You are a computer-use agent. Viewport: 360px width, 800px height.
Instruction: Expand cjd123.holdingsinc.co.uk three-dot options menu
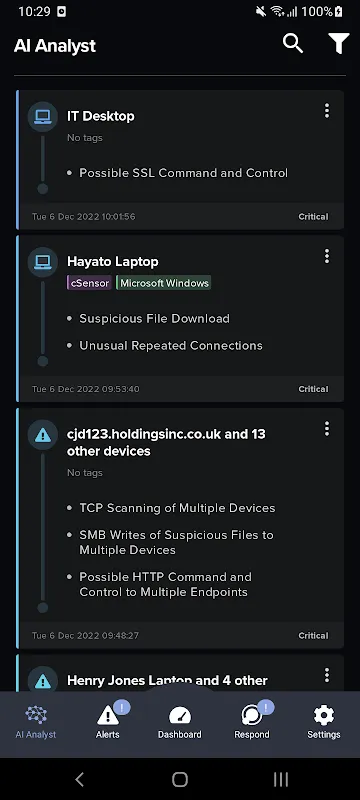pyautogui.click(x=327, y=429)
